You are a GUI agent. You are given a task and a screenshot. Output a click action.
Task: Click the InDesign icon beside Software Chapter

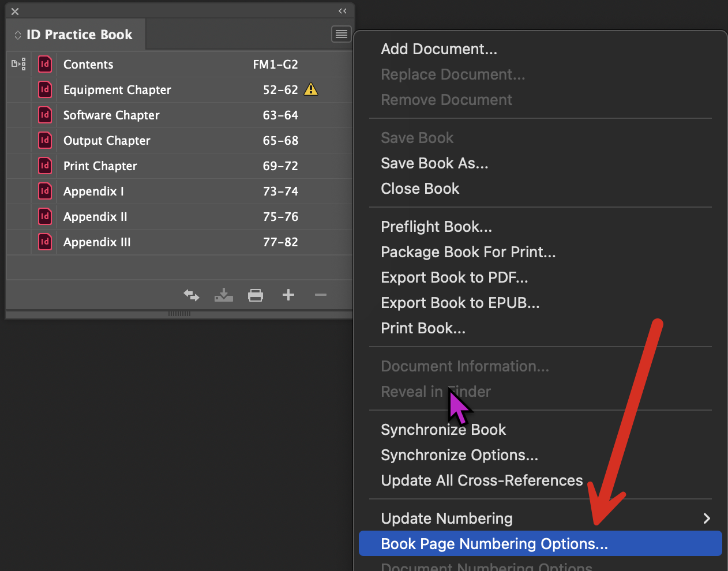point(44,115)
